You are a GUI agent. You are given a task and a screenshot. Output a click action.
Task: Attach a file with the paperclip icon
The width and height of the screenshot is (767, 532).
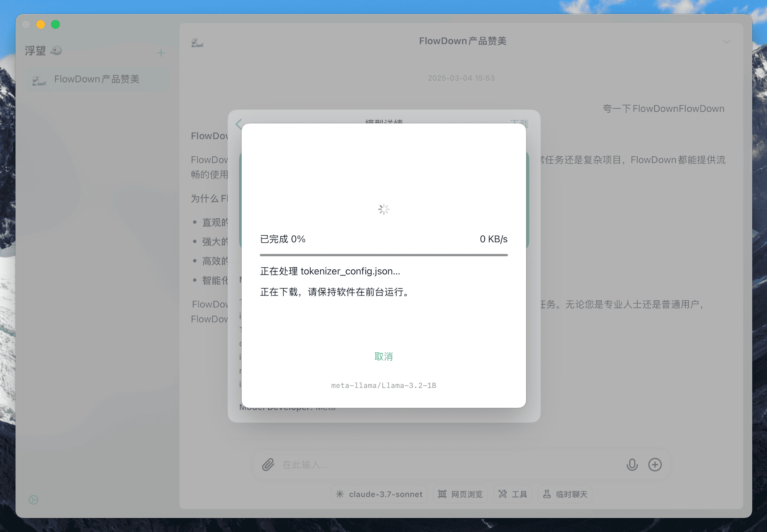coord(268,464)
